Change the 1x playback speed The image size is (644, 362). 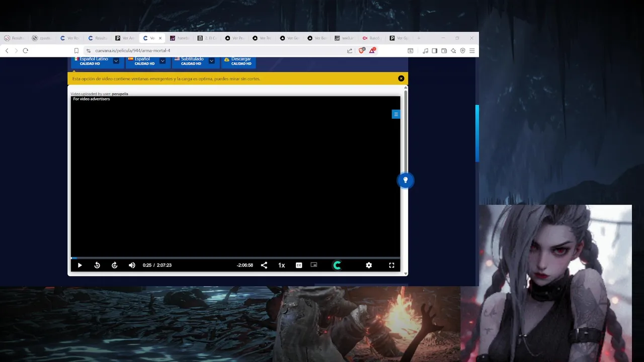point(281,265)
